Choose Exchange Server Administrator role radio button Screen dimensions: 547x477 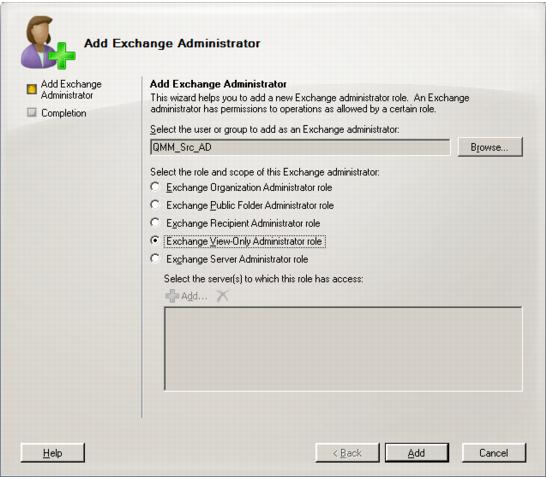click(155, 259)
